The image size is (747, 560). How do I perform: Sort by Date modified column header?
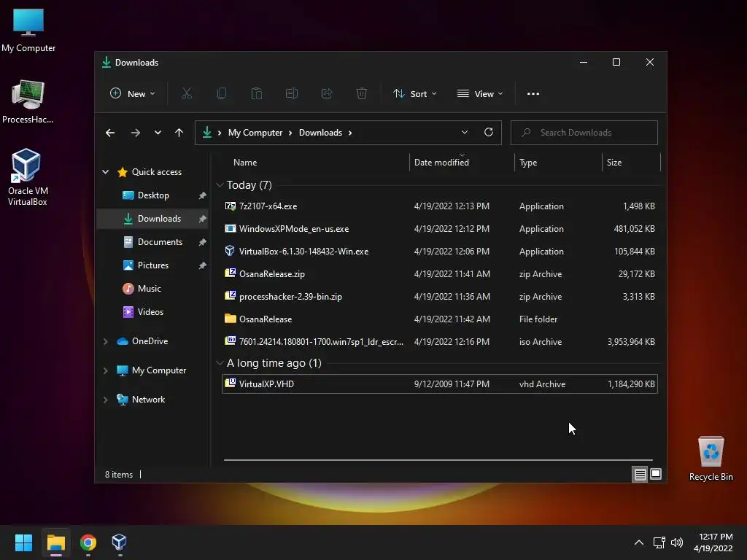point(462,163)
